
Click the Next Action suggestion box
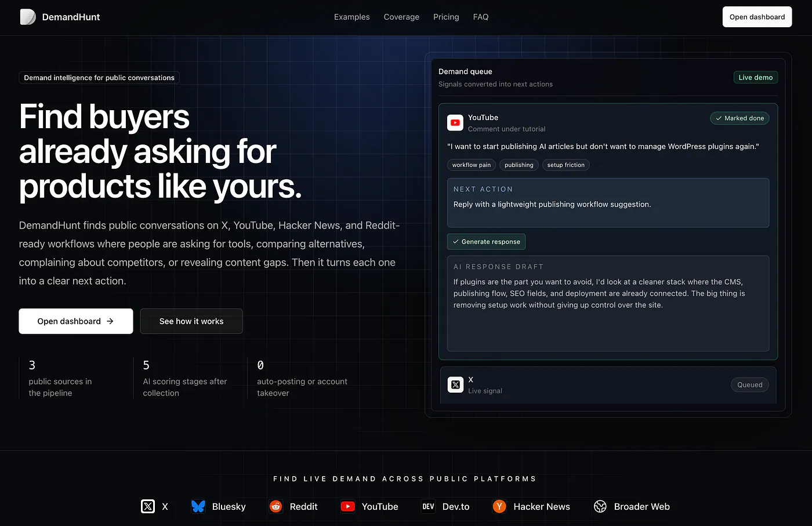pos(608,203)
